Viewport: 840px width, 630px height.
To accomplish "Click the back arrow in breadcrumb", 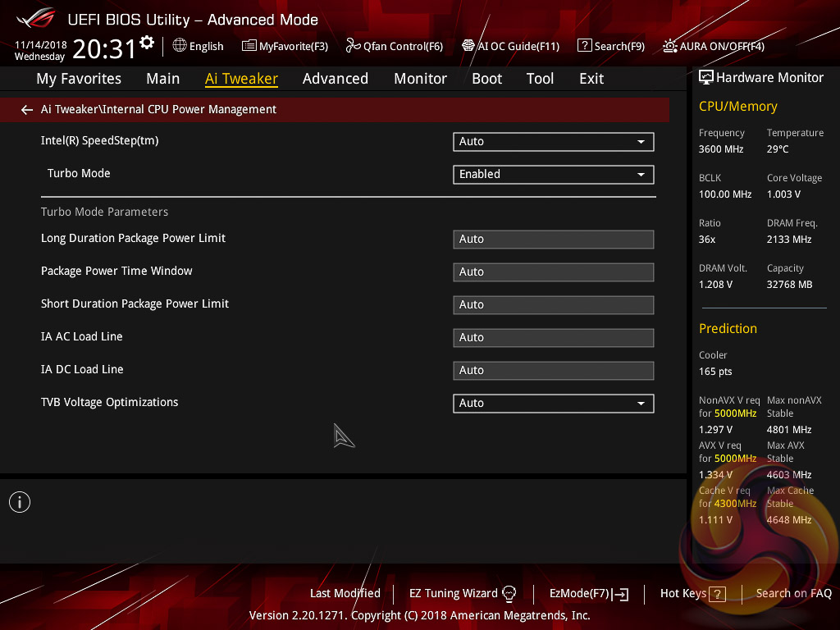I will (x=27, y=110).
